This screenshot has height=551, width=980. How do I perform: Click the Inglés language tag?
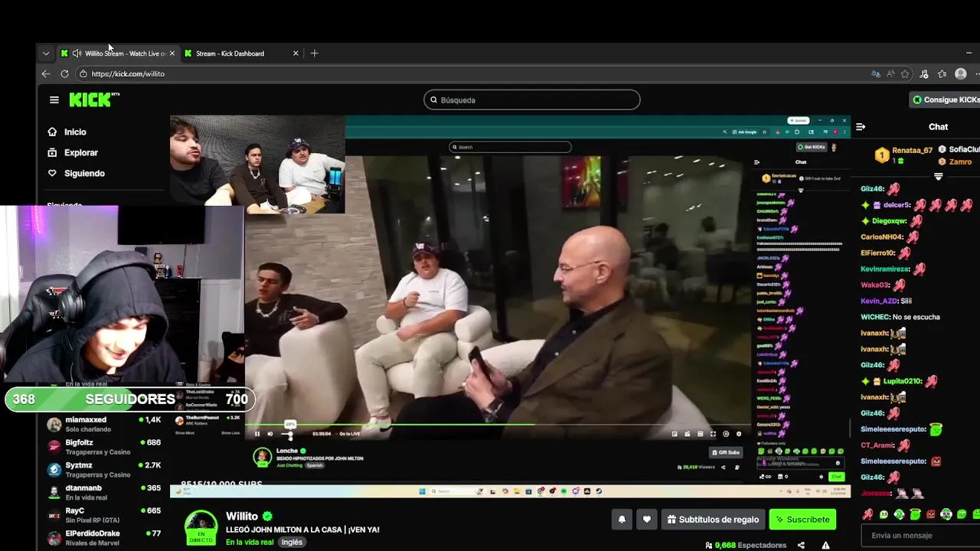[292, 542]
